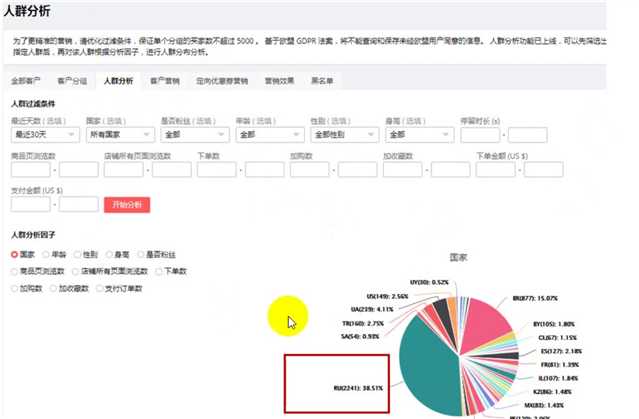Click the BY(105): 1.80% chart label
The height and width of the screenshot is (419, 639).
coord(554,324)
